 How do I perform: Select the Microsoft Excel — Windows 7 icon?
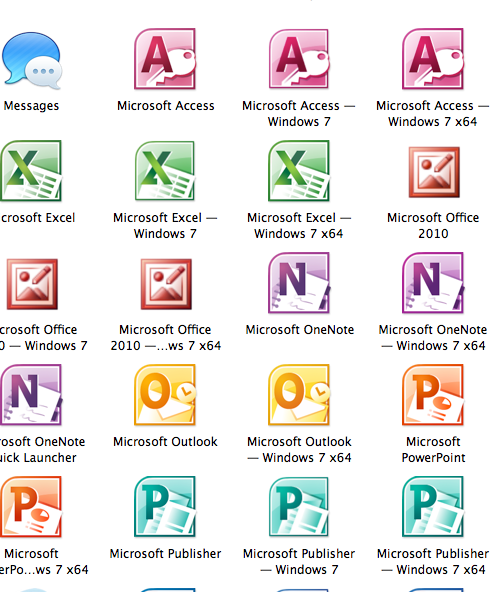click(x=165, y=171)
